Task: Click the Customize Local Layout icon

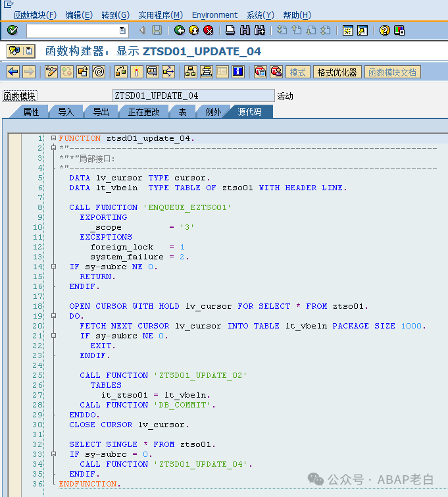Action: coord(399,30)
